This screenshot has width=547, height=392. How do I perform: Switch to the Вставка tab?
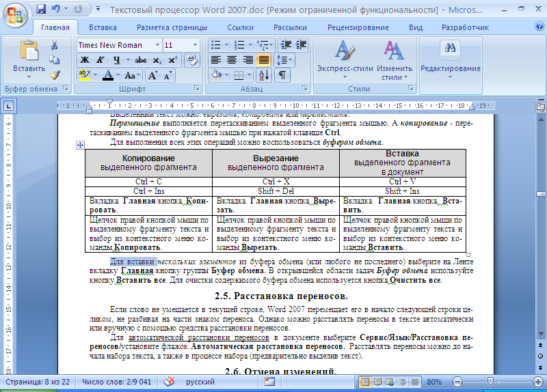(x=103, y=27)
